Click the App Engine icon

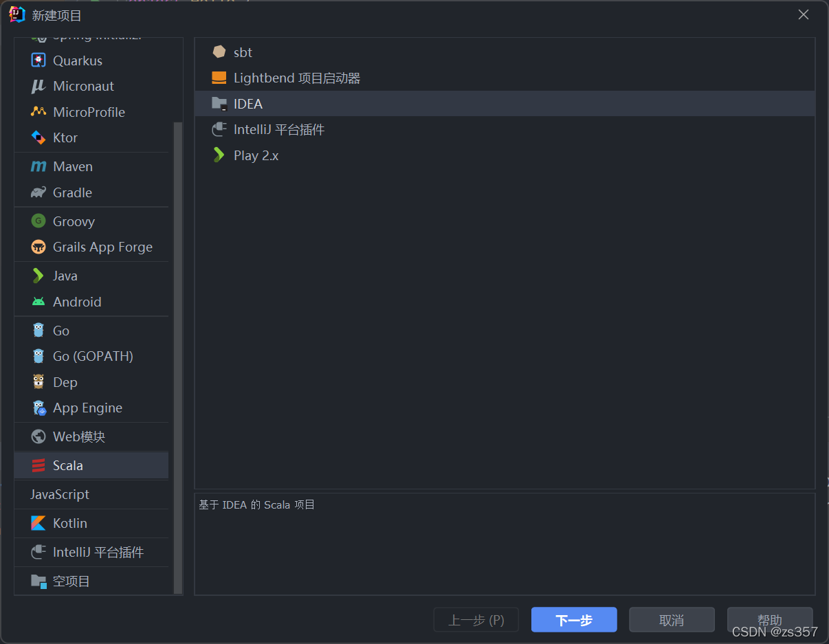point(39,408)
